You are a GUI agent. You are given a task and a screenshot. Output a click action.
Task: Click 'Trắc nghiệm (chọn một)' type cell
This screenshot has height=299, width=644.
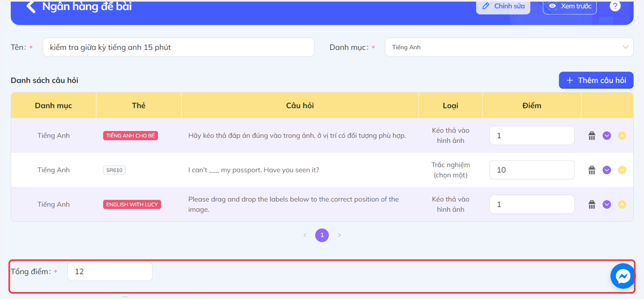pyautogui.click(x=451, y=170)
